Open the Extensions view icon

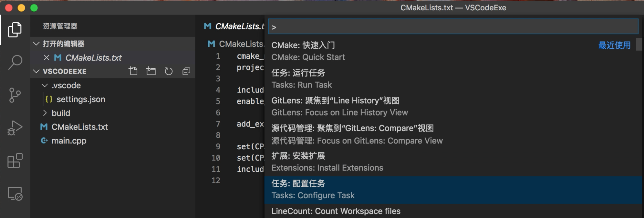coord(15,161)
